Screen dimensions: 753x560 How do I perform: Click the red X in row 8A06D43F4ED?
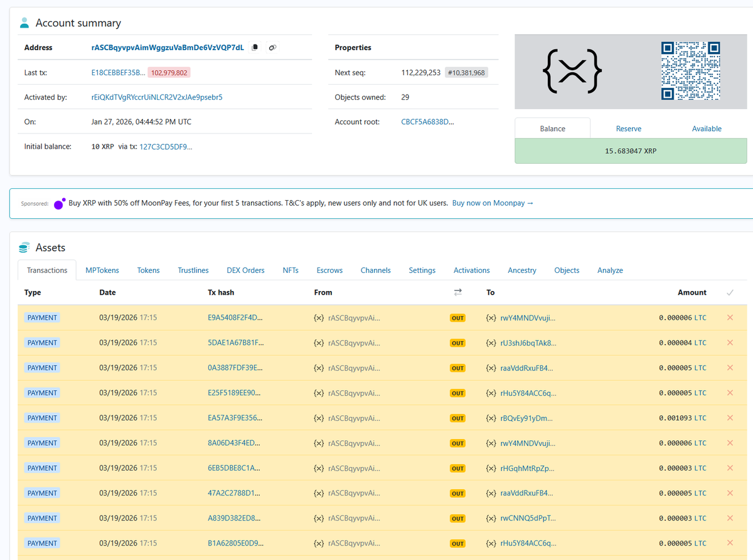point(730,443)
